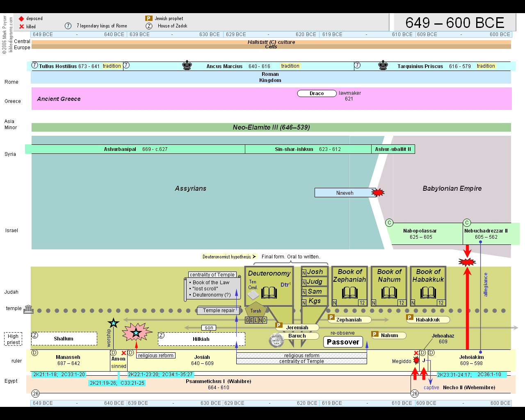The image size is (525, 420).
Task: Click the pink starburst with star icon
Action: pos(137,333)
